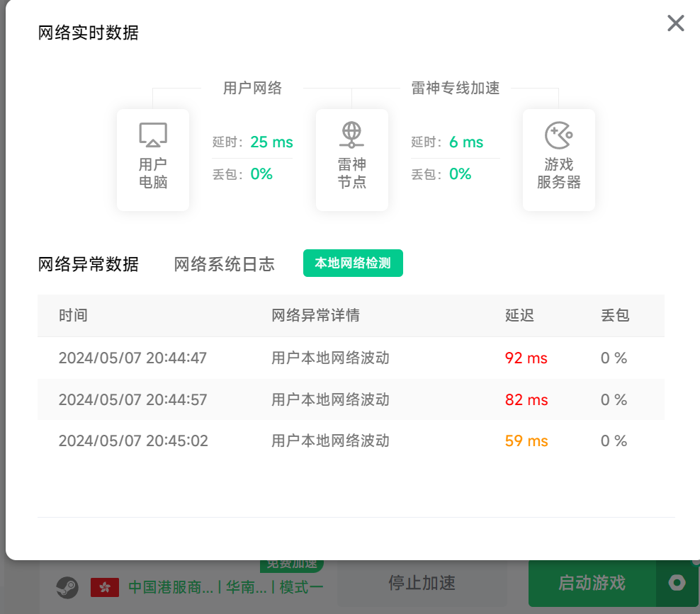Select the 20:44:47 anomaly timestamp

click(132, 358)
